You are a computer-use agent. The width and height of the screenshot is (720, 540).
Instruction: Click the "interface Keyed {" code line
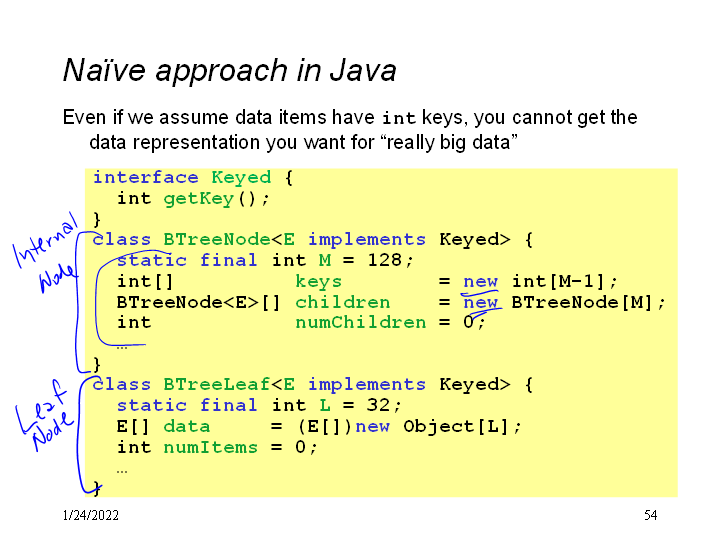point(193,177)
